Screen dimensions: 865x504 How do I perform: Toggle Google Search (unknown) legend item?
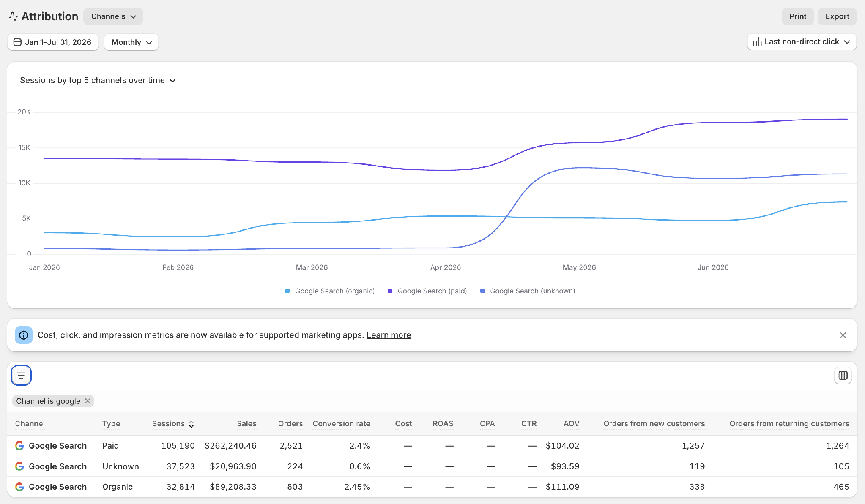pyautogui.click(x=528, y=291)
